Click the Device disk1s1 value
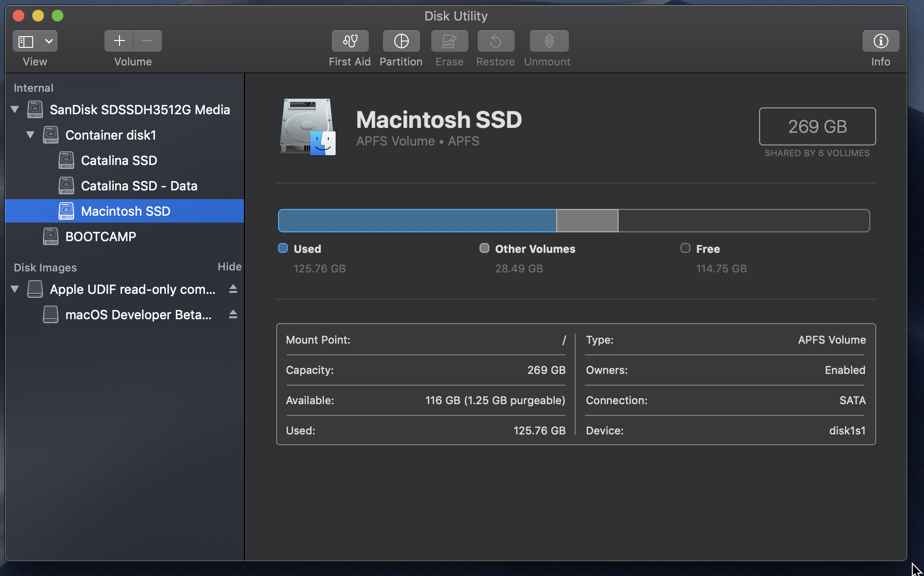This screenshot has height=576, width=924. pyautogui.click(x=847, y=431)
